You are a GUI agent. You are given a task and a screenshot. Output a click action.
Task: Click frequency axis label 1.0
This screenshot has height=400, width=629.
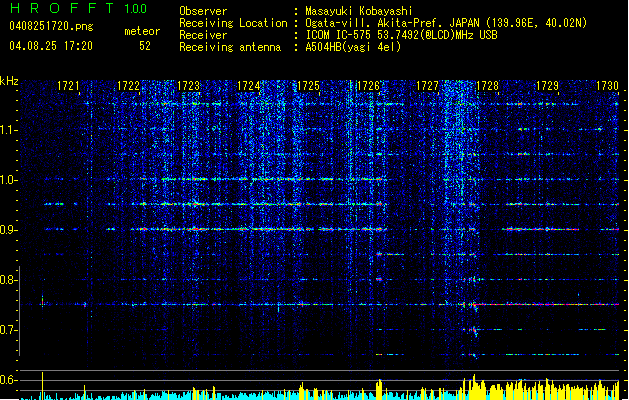point(9,180)
